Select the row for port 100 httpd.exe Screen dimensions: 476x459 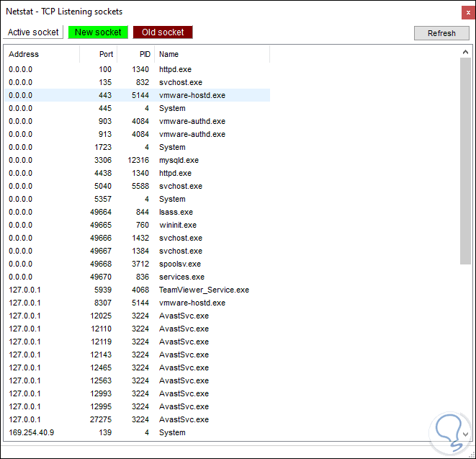[x=138, y=69]
